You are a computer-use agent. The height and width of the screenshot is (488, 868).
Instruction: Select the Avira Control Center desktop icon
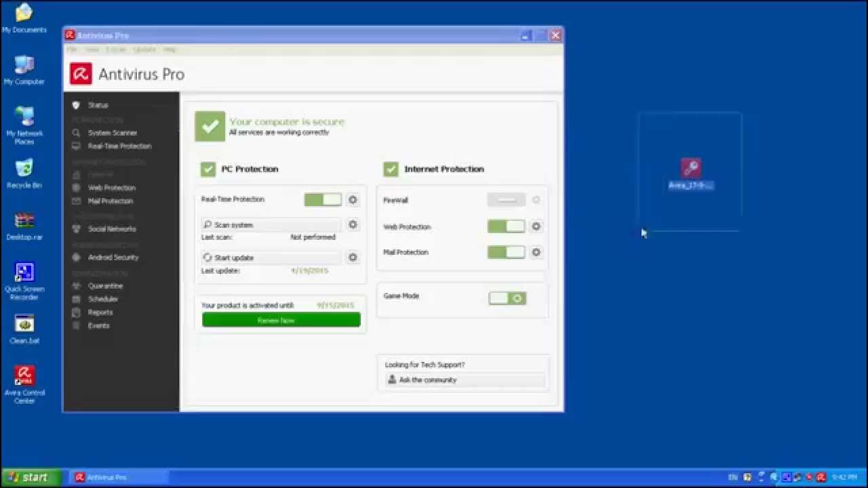[24, 384]
